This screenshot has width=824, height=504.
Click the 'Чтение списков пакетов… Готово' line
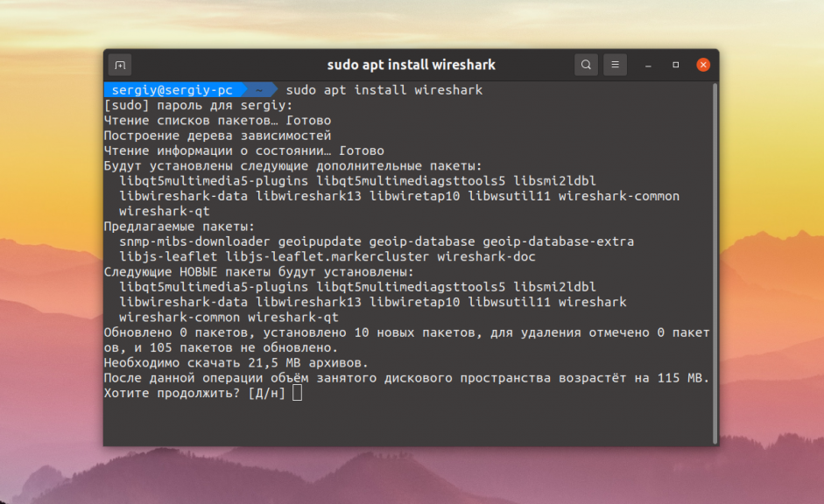(x=217, y=120)
